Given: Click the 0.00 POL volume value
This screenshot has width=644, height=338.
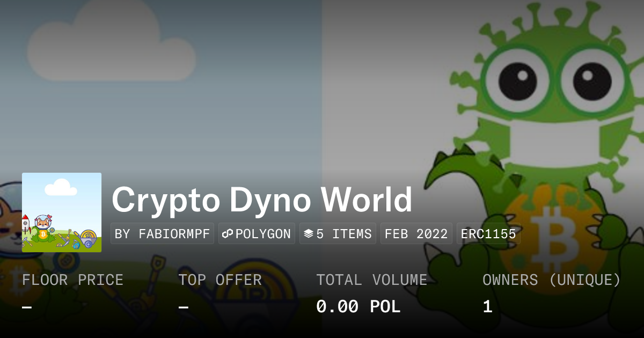Looking at the screenshot, I should pos(358,307).
